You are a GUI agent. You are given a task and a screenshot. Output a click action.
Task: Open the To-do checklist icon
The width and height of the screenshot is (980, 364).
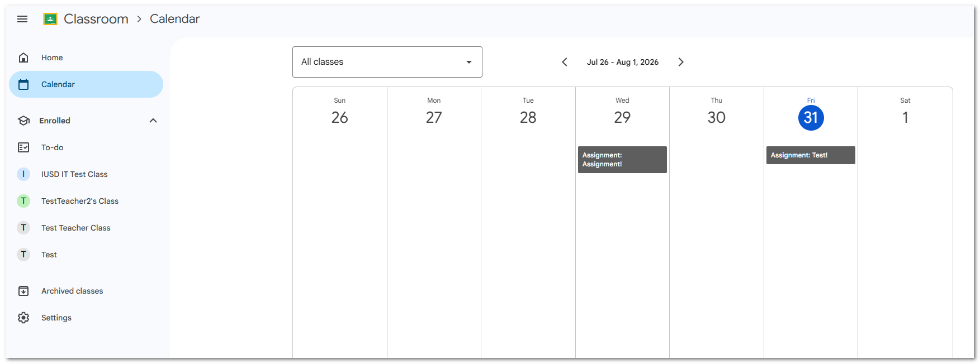click(23, 147)
